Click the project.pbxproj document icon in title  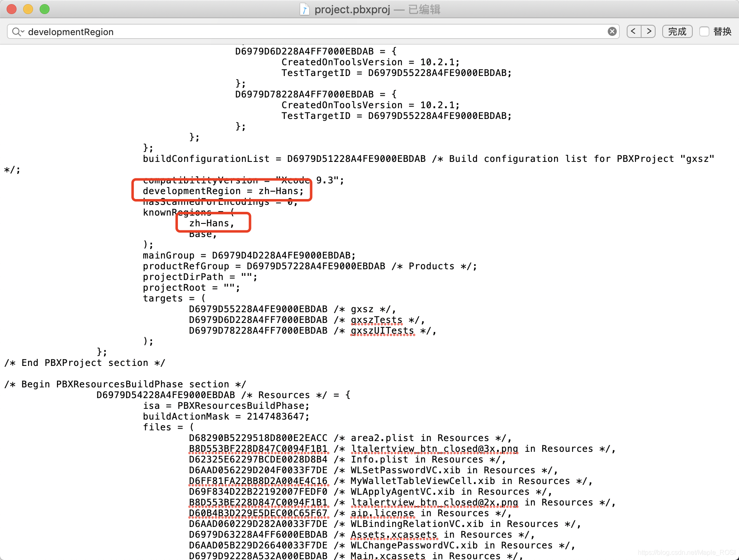[x=304, y=9]
